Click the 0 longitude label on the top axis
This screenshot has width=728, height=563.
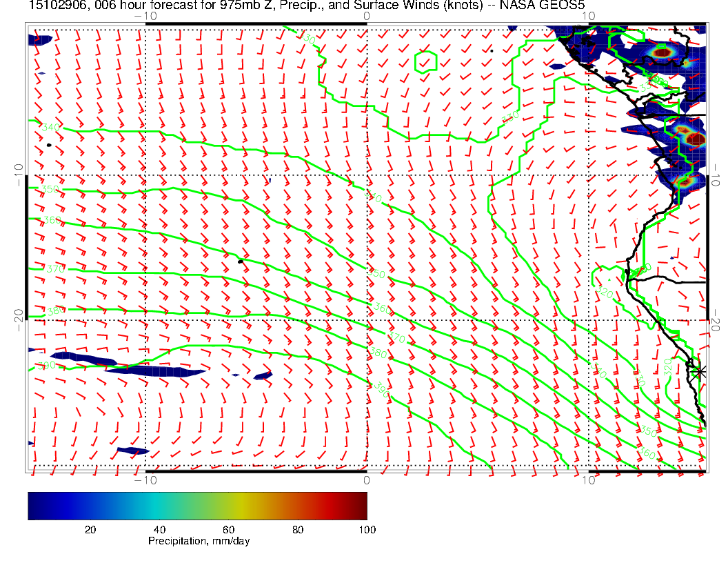point(366,15)
